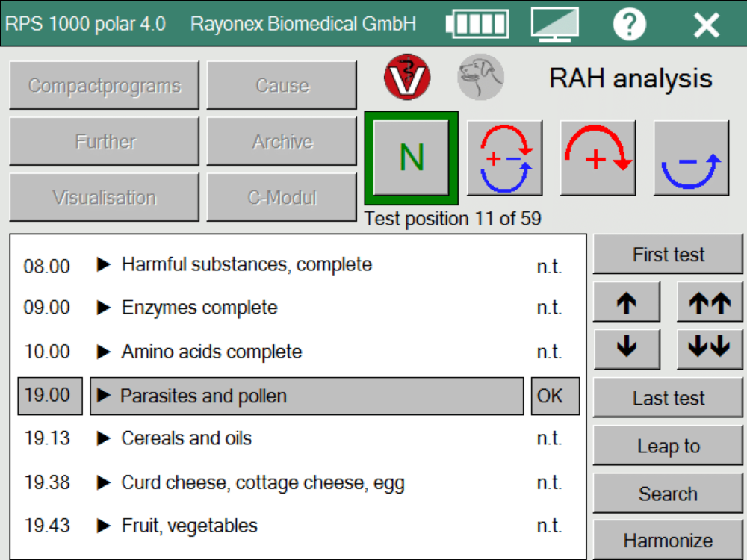747x560 pixels.
Task: Click the red-blue plus-minus cycle icon
Action: 505,157
